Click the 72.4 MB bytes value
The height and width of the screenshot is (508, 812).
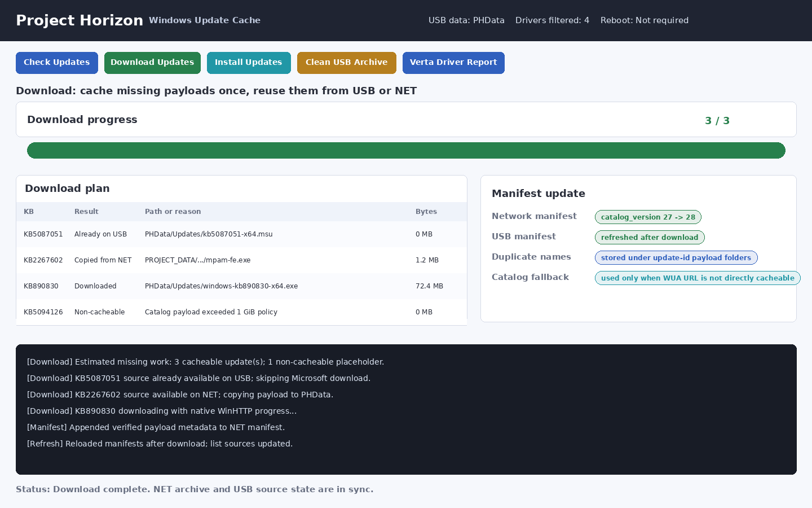click(429, 286)
